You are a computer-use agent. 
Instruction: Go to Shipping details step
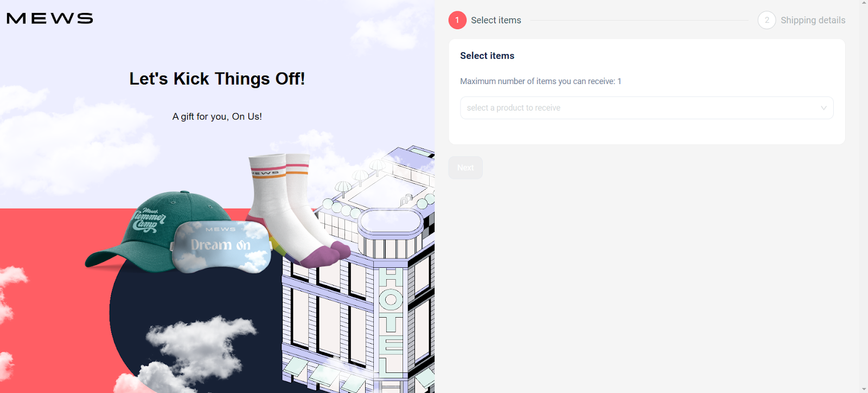pos(813,20)
